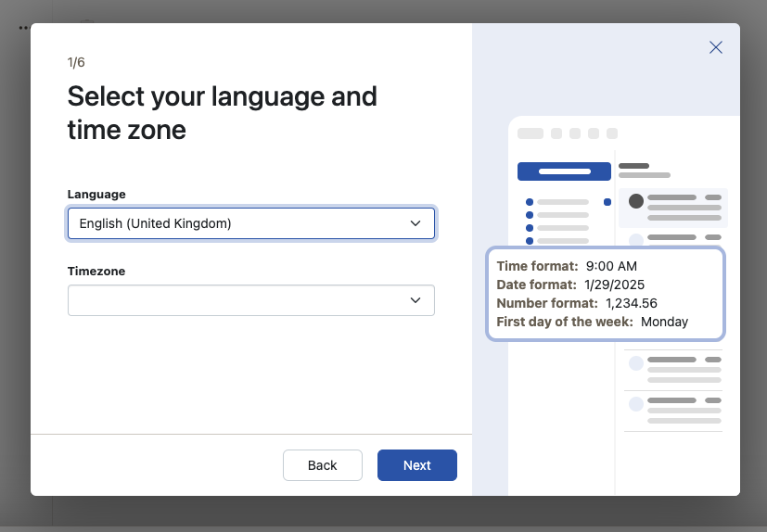Expand the Language dropdown chevron

point(415,223)
